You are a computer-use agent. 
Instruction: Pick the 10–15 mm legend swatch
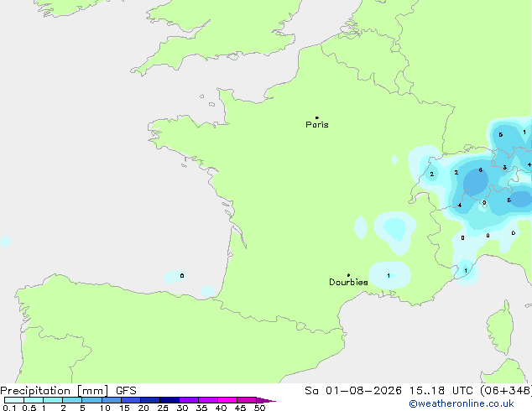coord(112,400)
